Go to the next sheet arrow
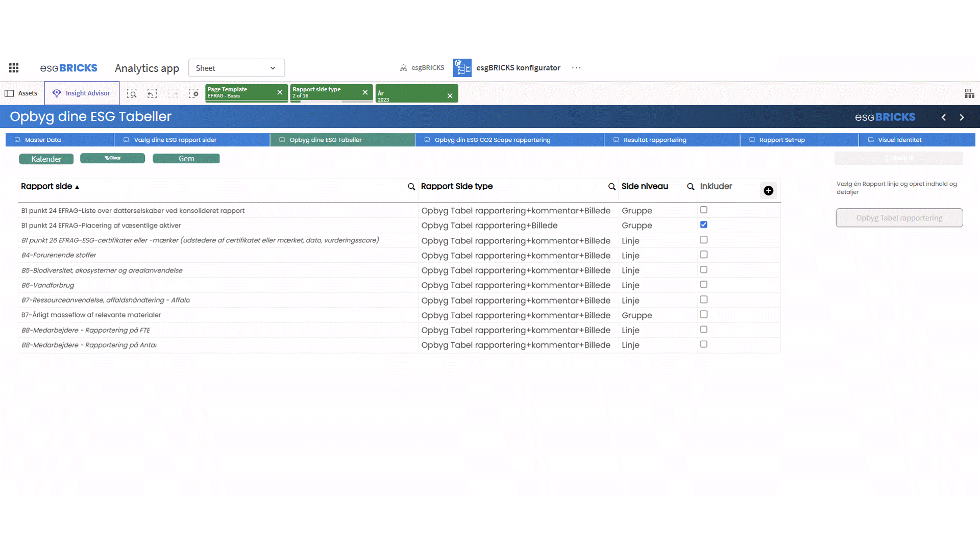980x551 pixels. click(x=962, y=117)
